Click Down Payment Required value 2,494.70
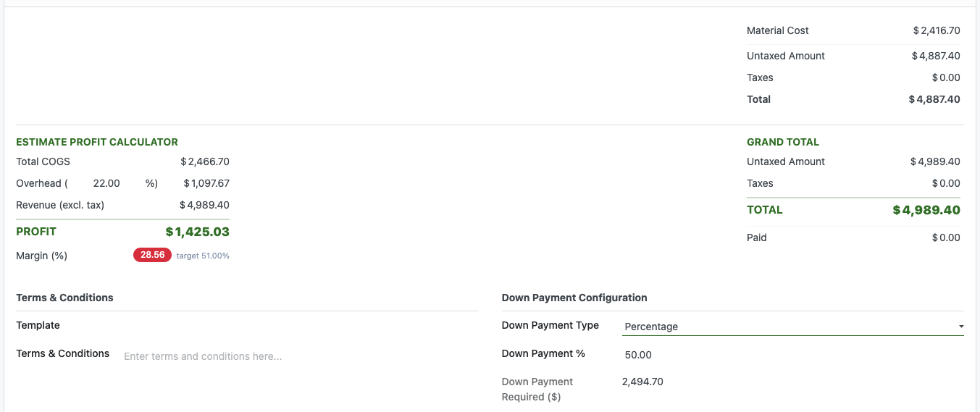This screenshot has height=412, width=980. coord(642,382)
